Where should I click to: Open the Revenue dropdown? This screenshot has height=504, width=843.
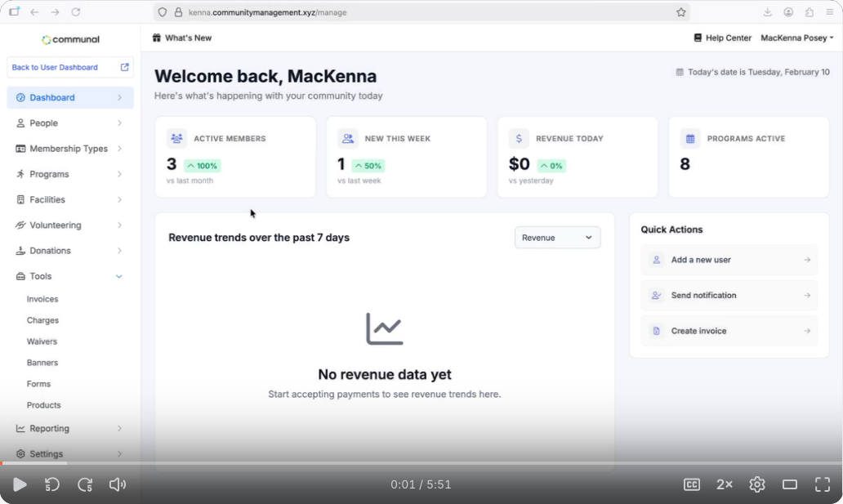557,238
